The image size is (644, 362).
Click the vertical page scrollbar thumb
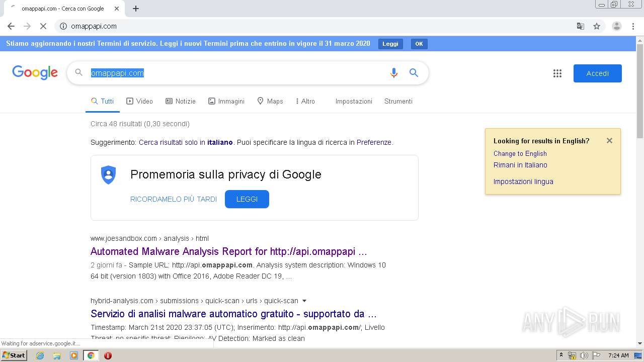point(640,90)
